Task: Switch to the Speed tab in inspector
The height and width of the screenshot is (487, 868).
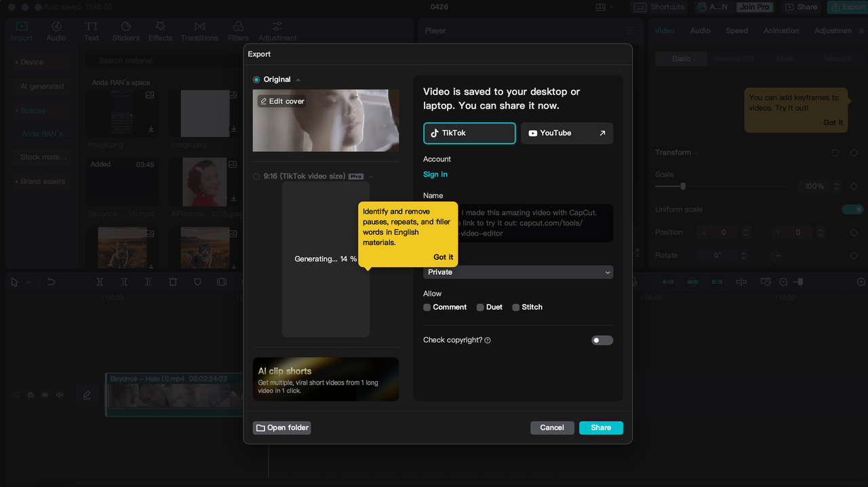Action: pyautogui.click(x=737, y=31)
